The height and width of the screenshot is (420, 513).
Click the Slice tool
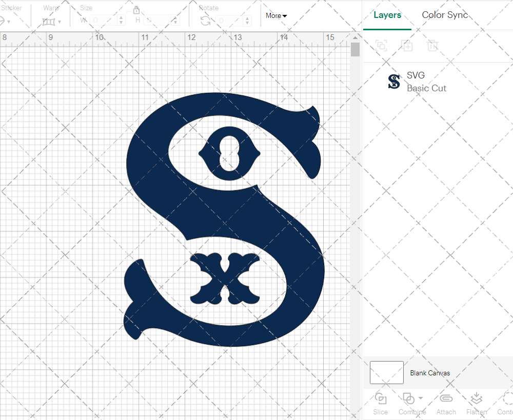(381, 404)
